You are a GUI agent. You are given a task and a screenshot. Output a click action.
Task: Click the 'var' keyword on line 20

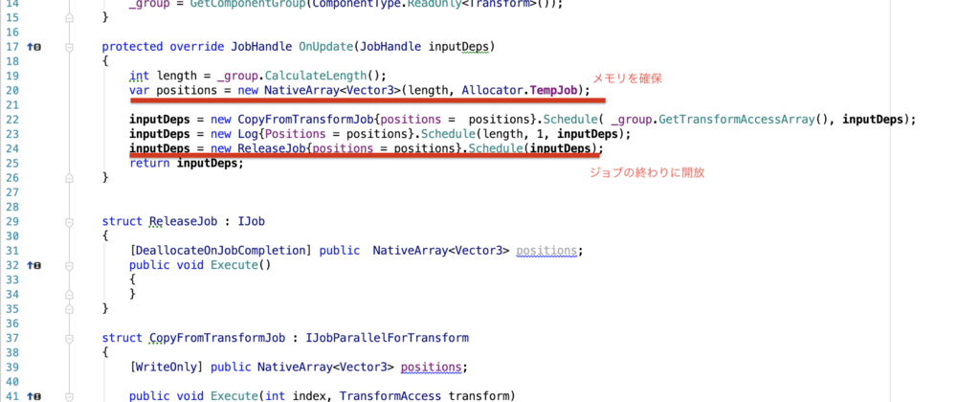[x=140, y=91]
